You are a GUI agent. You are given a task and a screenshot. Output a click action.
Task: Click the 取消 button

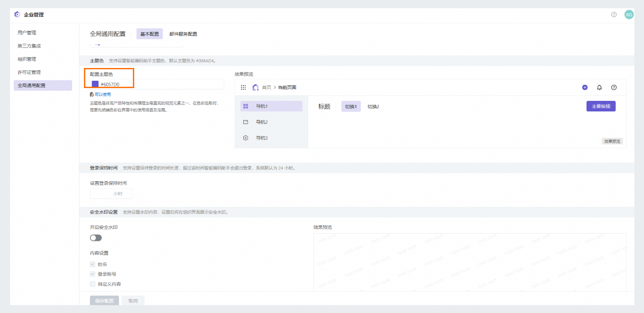[x=133, y=301]
